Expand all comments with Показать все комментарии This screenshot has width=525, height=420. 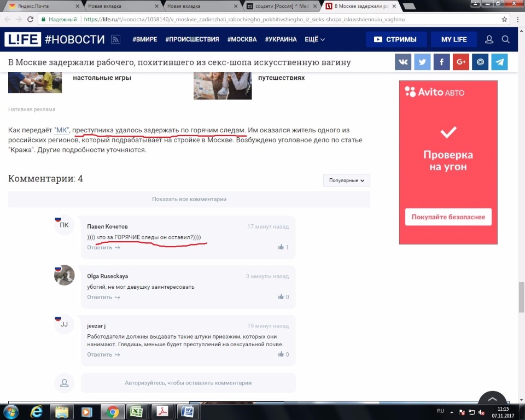189,199
